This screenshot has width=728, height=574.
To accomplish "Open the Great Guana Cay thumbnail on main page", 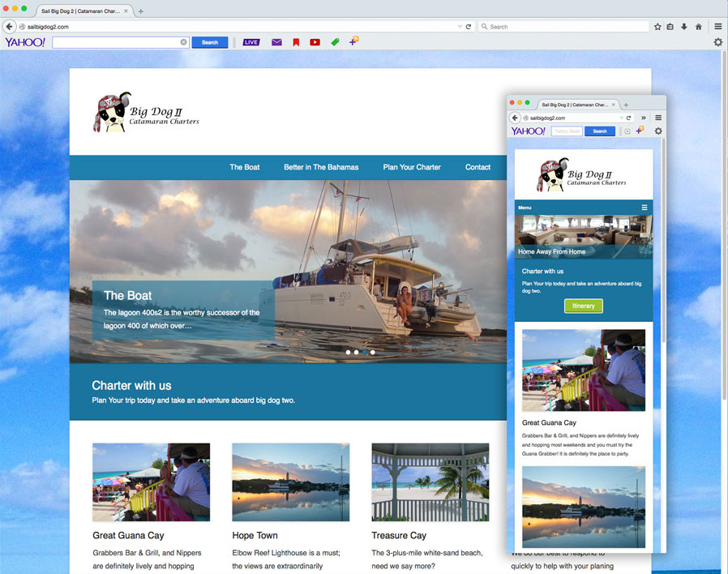I will pos(151,482).
